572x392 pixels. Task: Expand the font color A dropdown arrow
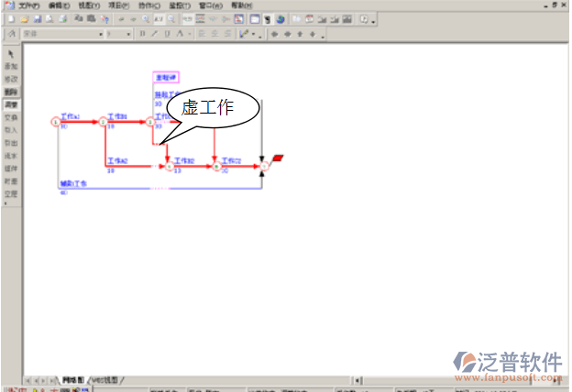pyautogui.click(x=189, y=34)
